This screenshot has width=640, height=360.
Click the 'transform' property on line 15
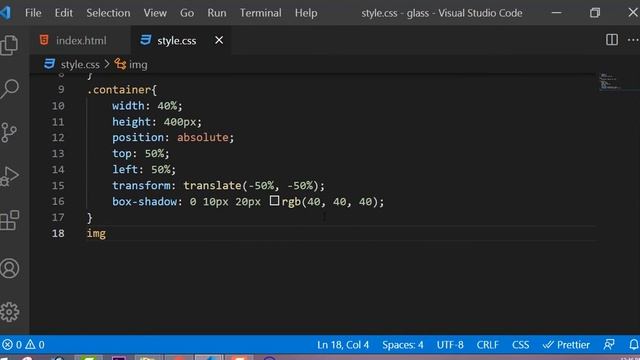(x=141, y=186)
